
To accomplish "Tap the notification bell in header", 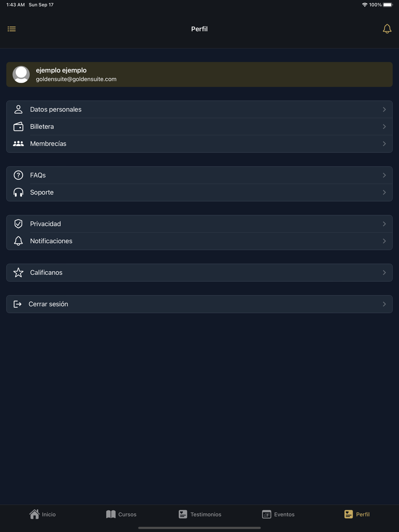I will pos(387,29).
